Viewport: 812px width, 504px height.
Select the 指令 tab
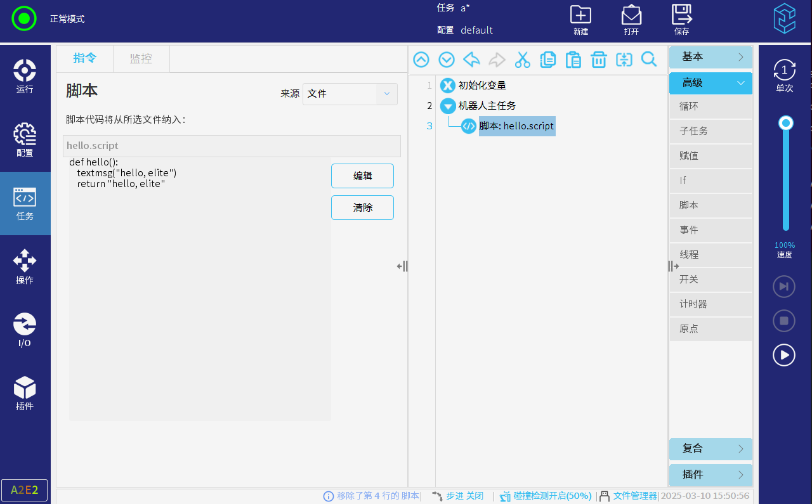pyautogui.click(x=85, y=58)
